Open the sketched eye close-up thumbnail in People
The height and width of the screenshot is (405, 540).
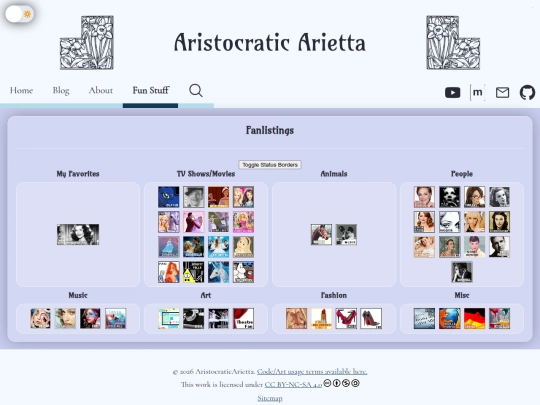pos(449,222)
